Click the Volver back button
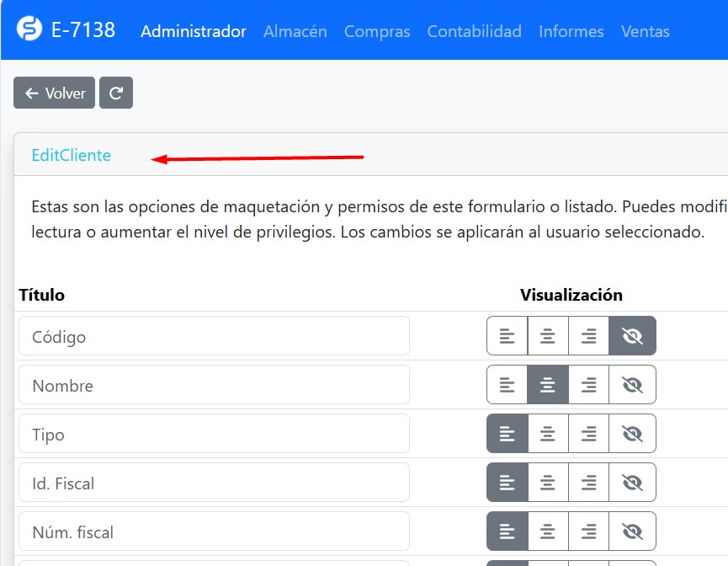 click(55, 93)
